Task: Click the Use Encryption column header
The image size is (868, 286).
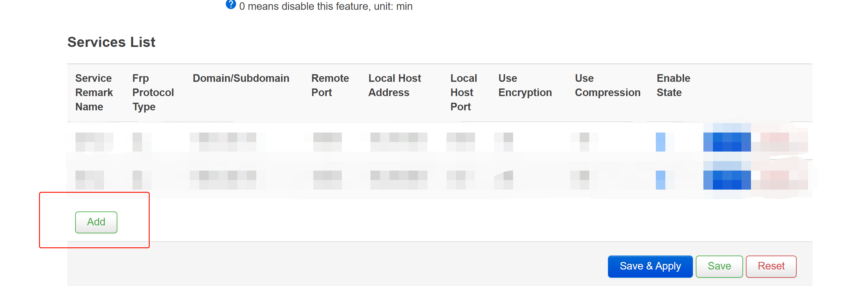Action: [525, 85]
